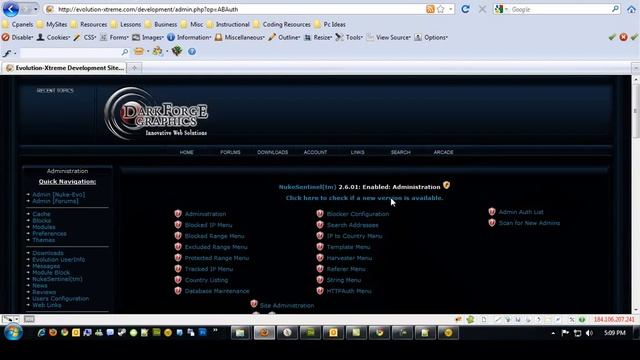Open Admin [Nuke-Evo] in Quick Navigation
Viewport: 640px width, 360px height.
(x=59, y=194)
